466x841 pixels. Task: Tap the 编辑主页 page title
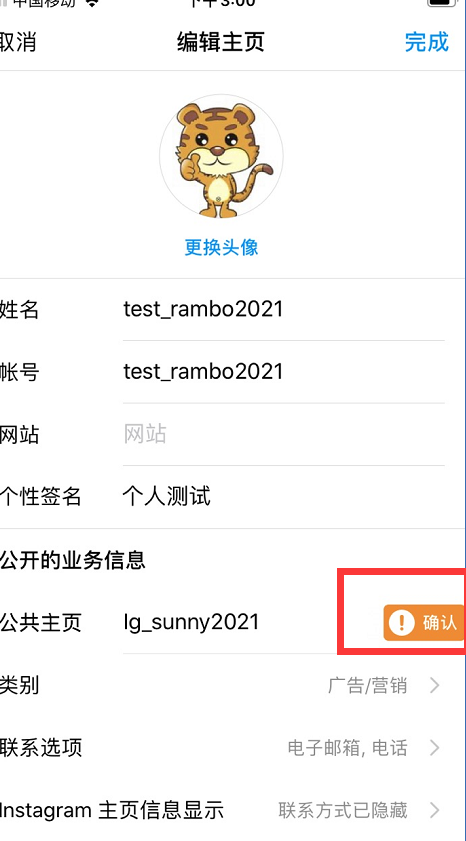point(220,42)
